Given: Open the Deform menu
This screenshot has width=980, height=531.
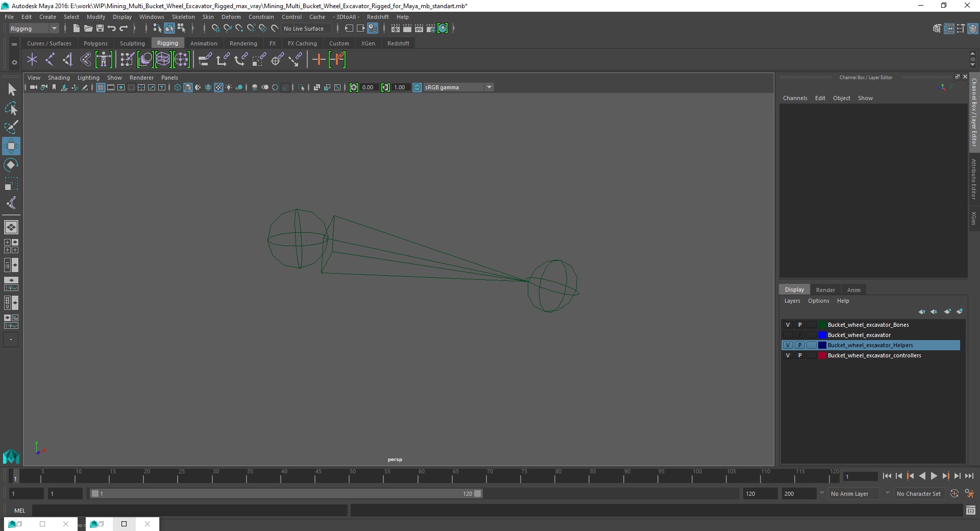Looking at the screenshot, I should click(231, 17).
